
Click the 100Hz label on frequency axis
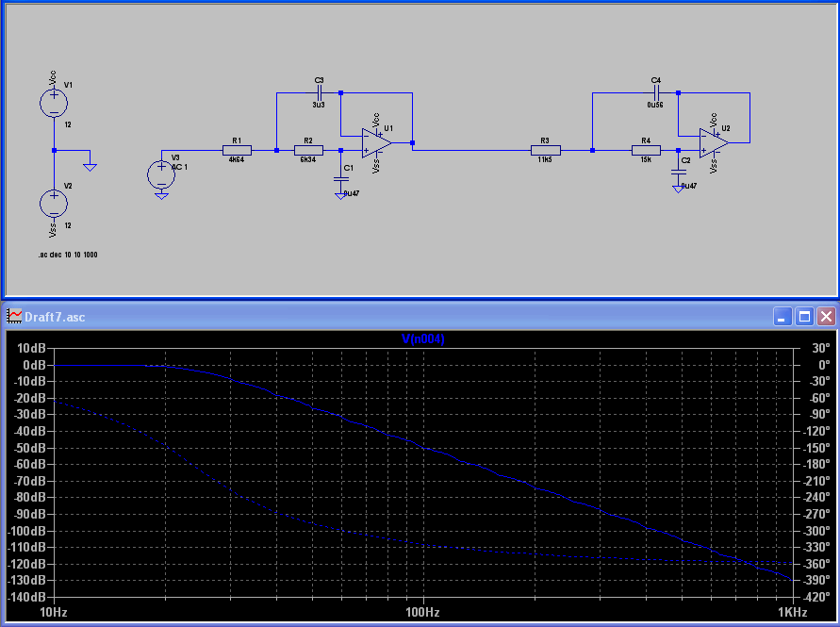(x=422, y=612)
